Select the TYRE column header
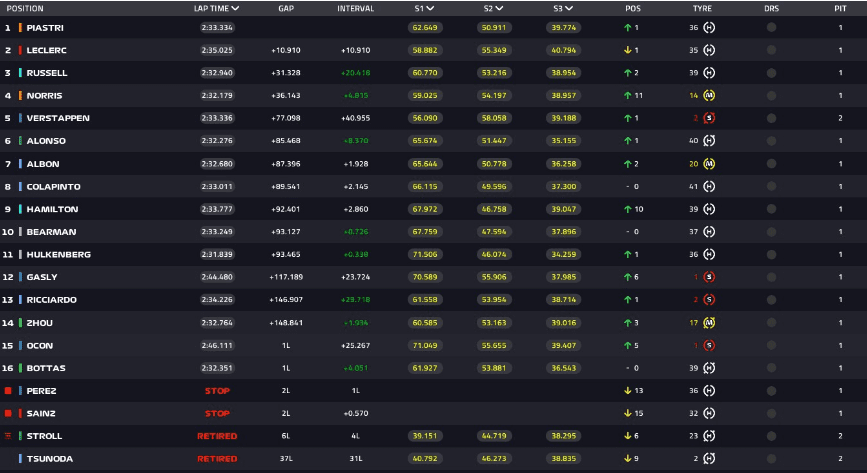The image size is (867, 473). [x=702, y=8]
